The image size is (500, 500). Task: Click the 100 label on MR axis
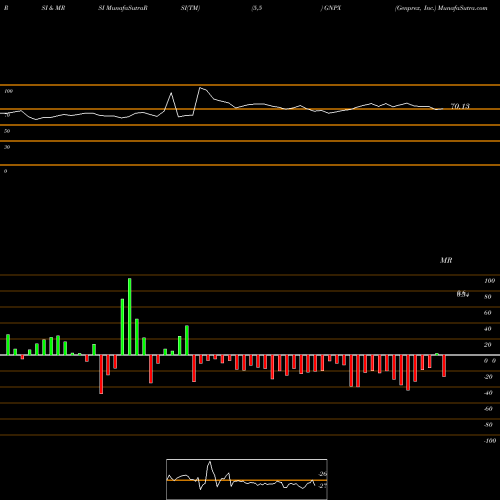[489, 281]
